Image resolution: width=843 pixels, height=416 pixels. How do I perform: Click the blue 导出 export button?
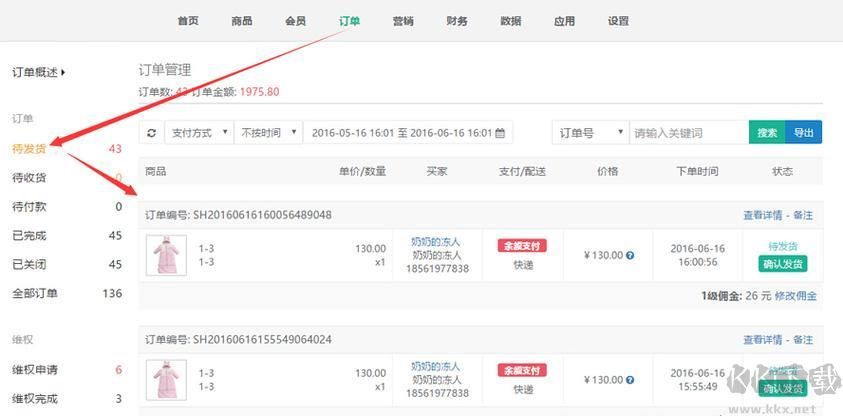tap(804, 133)
